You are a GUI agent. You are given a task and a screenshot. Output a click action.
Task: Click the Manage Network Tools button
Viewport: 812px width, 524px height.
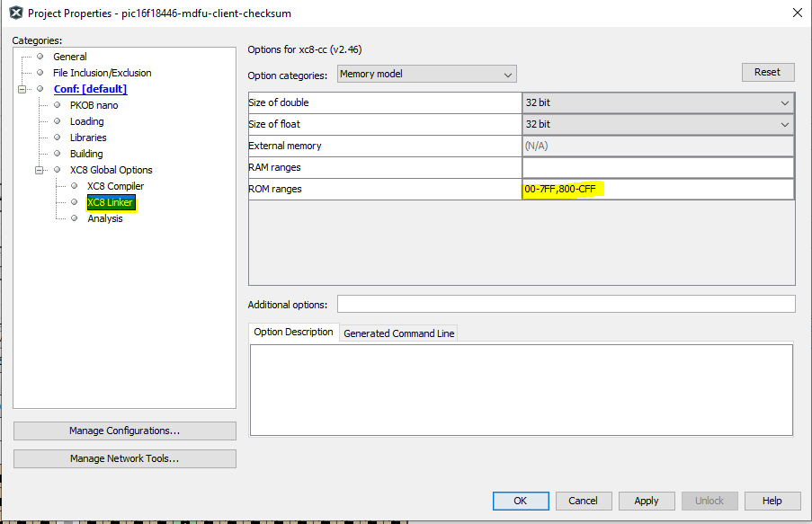(124, 458)
